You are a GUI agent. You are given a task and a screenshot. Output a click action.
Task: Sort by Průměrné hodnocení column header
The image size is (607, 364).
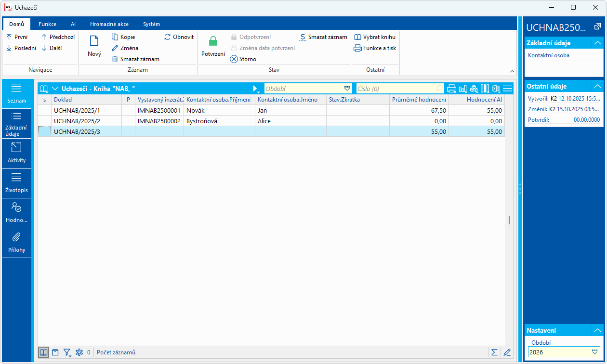[419, 100]
